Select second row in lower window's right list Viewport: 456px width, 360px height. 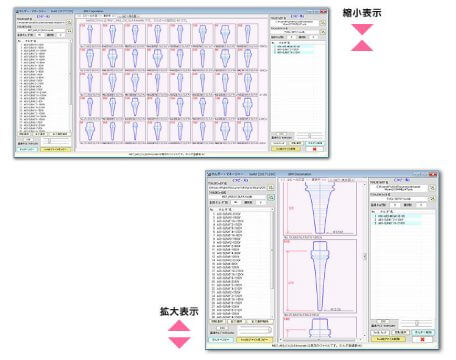pyautogui.click(x=397, y=220)
